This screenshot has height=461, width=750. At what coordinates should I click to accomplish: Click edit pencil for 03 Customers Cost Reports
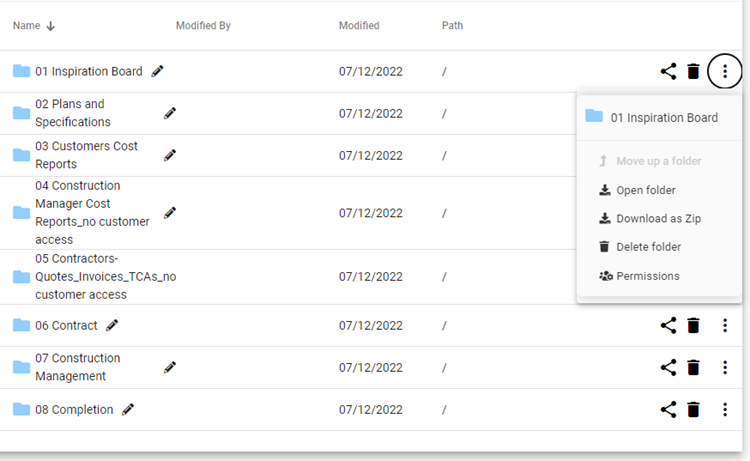click(170, 155)
